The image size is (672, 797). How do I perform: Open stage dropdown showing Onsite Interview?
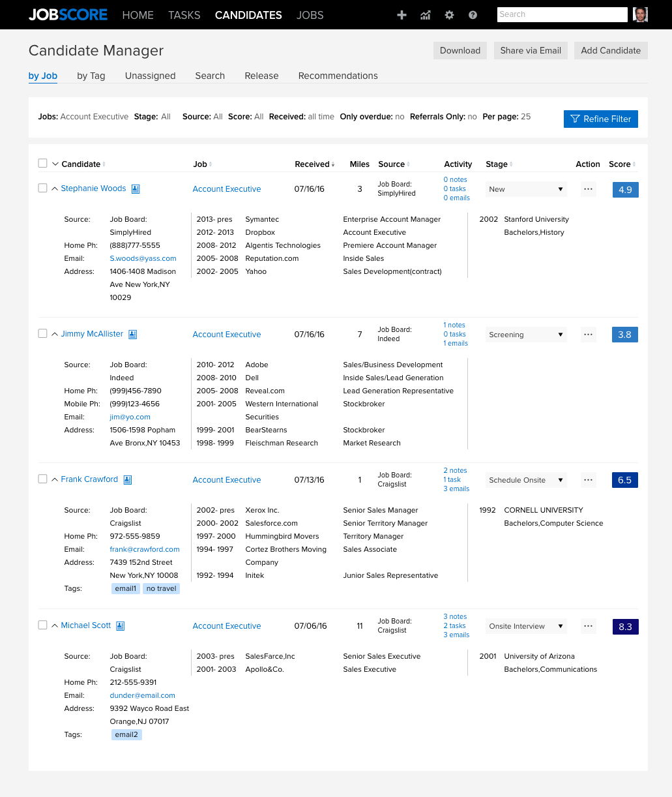point(526,626)
